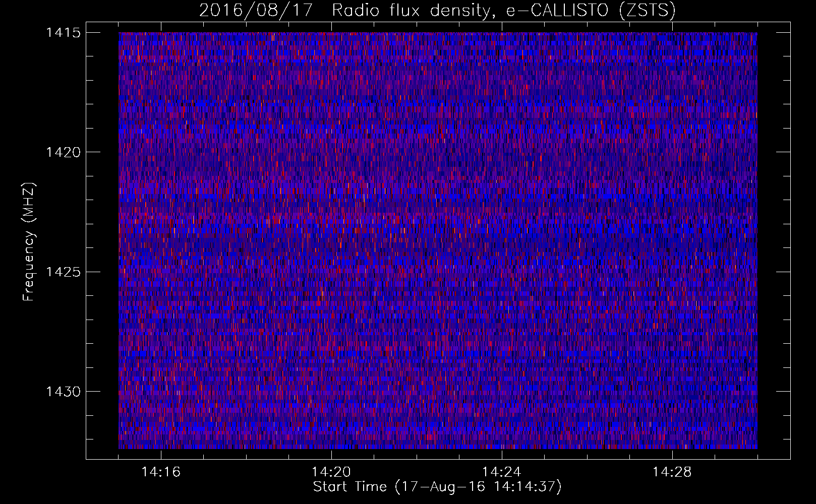Click the 14:24 time tick label
816x504 pixels.
pyautogui.click(x=502, y=472)
